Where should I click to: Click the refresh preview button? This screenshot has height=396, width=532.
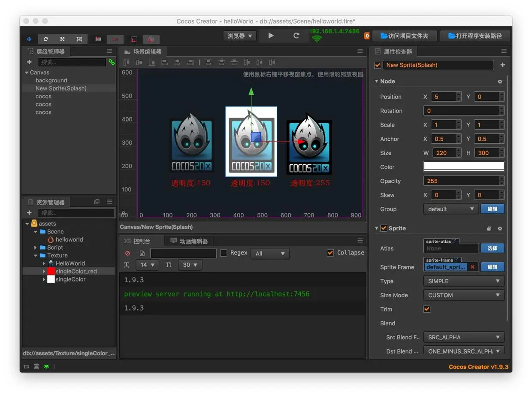coord(296,36)
